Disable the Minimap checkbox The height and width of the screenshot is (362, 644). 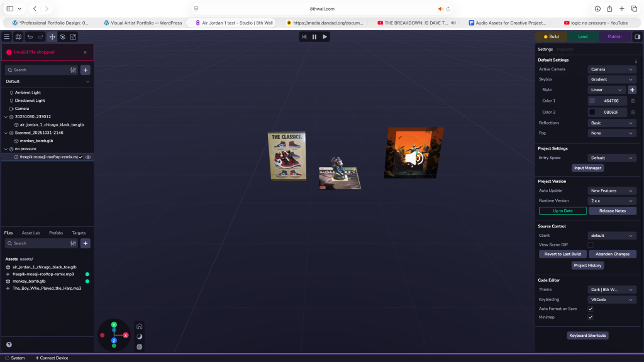[591, 317]
